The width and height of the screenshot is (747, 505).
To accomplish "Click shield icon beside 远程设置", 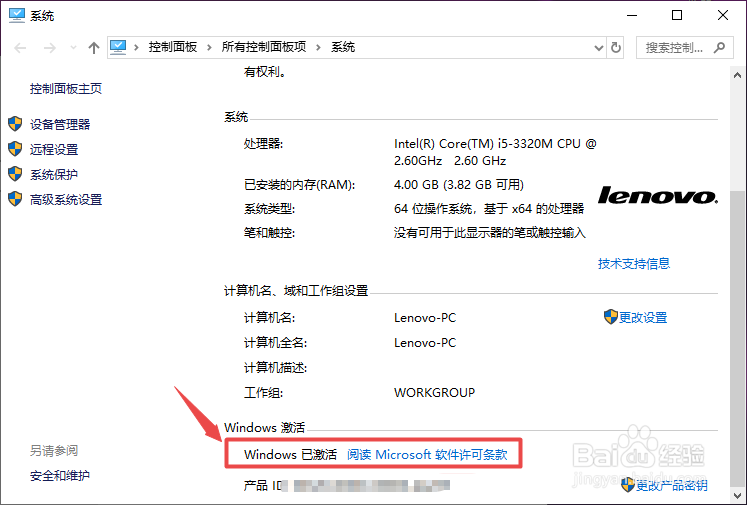I will (15, 149).
